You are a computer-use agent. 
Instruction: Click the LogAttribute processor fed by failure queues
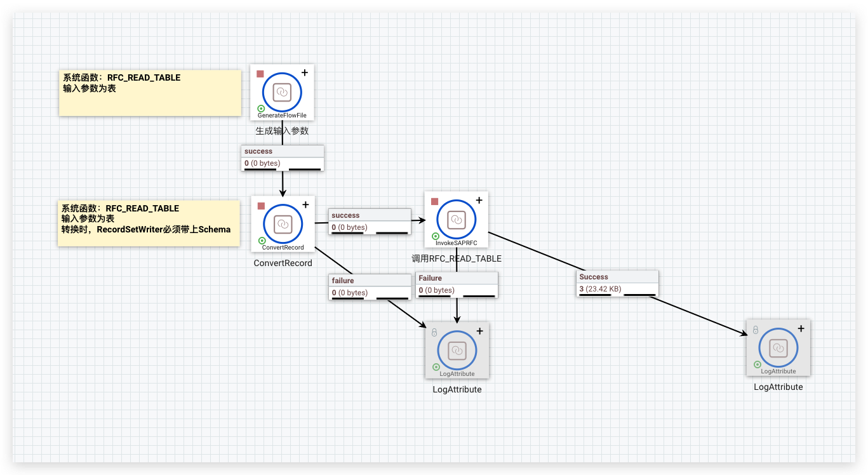pos(457,350)
